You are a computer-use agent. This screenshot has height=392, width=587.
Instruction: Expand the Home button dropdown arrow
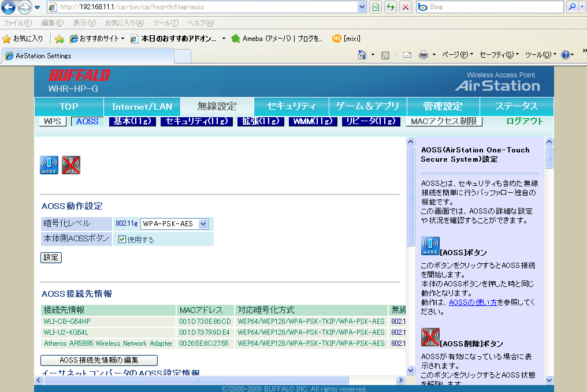tap(373, 55)
